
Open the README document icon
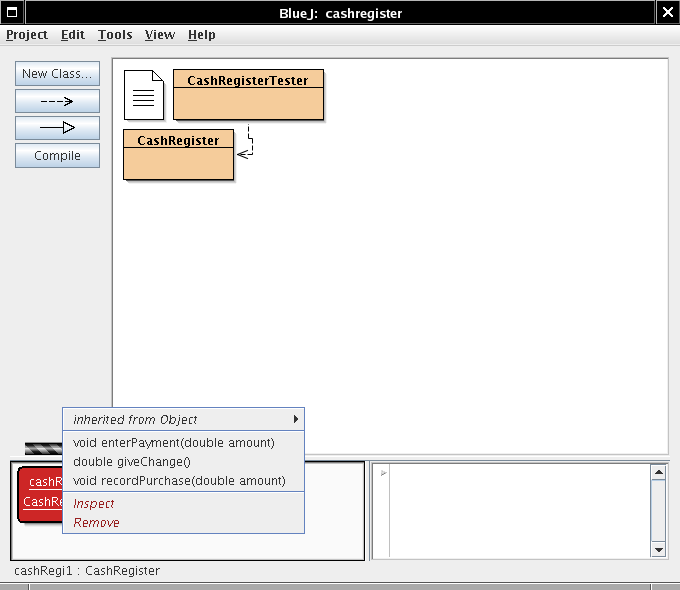pos(143,95)
